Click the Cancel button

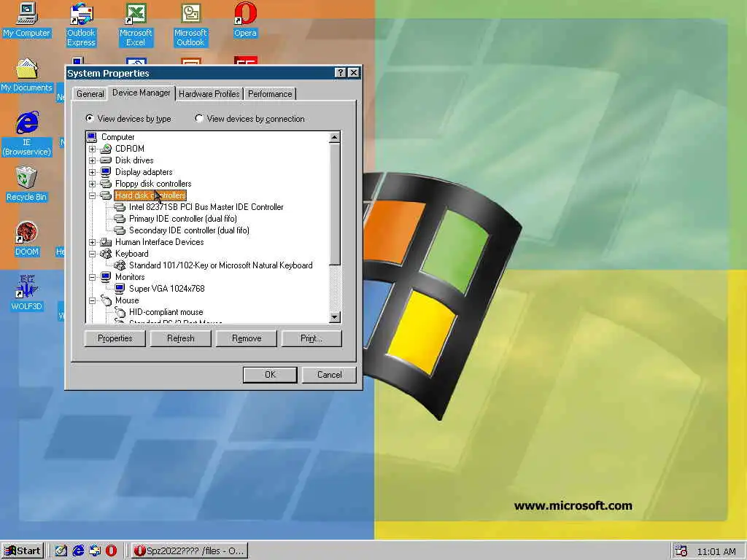[x=329, y=375]
